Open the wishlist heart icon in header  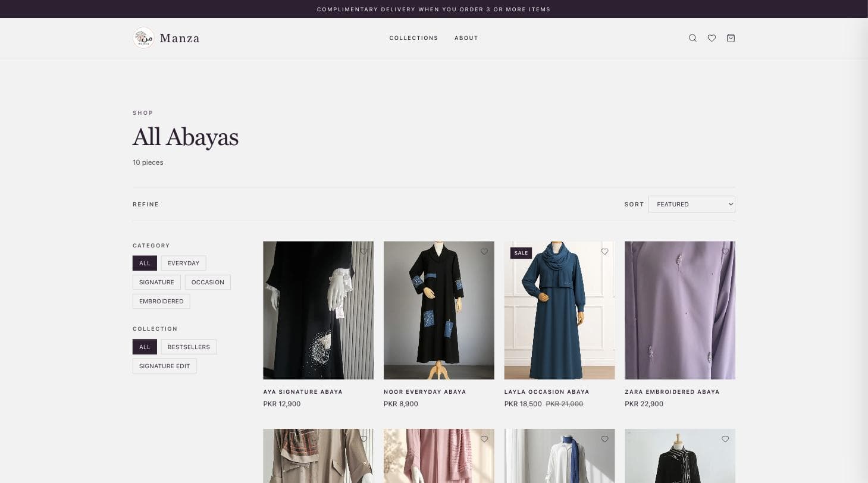click(x=712, y=38)
